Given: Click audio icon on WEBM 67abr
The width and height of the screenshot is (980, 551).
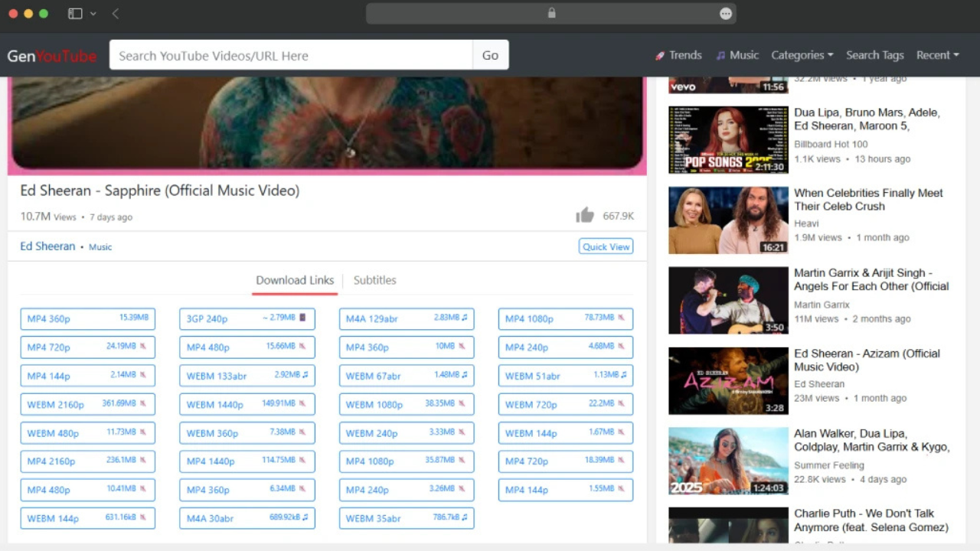Looking at the screenshot, I should pos(464,375).
